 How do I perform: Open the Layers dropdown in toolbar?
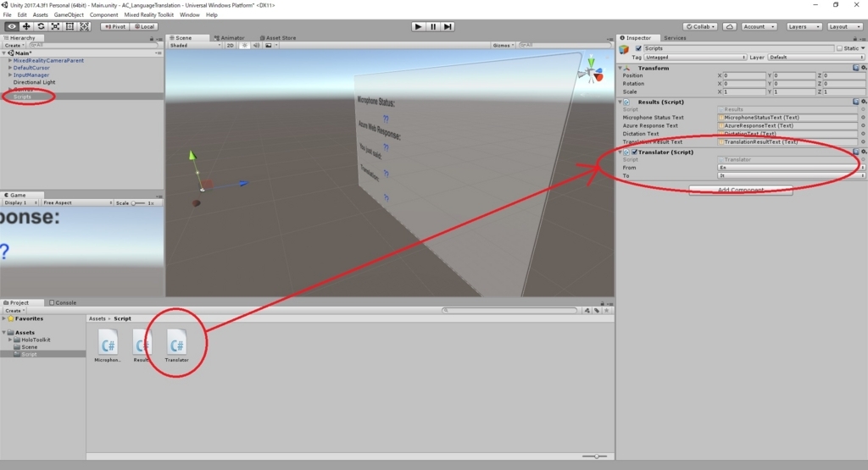[804, 26]
